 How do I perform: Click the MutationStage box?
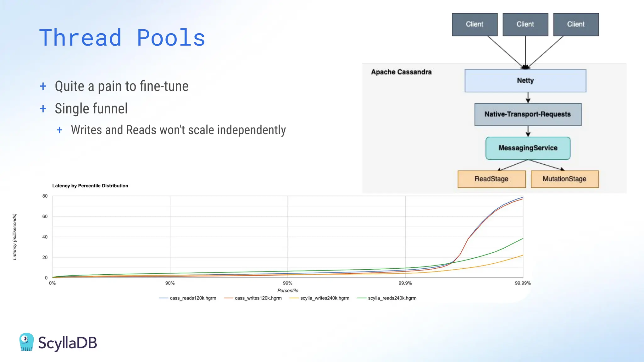tap(564, 179)
